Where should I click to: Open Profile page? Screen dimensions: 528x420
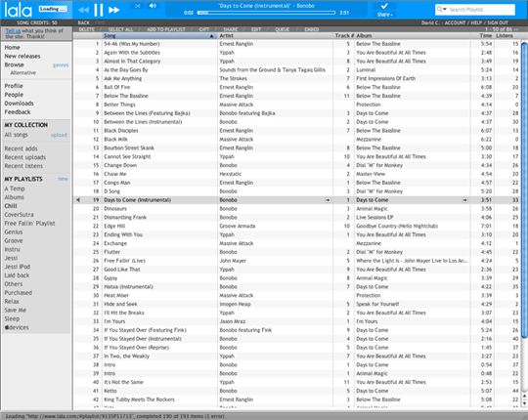click(x=14, y=86)
